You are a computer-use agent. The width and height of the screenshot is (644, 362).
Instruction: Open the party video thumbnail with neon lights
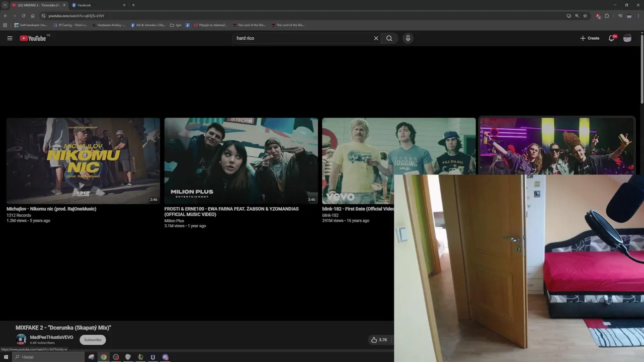[x=557, y=146]
